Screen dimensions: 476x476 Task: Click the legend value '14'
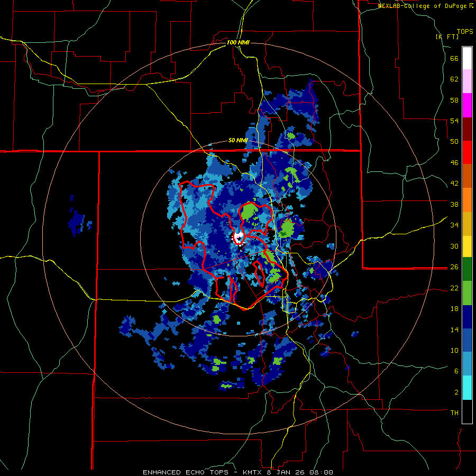pyautogui.click(x=454, y=329)
